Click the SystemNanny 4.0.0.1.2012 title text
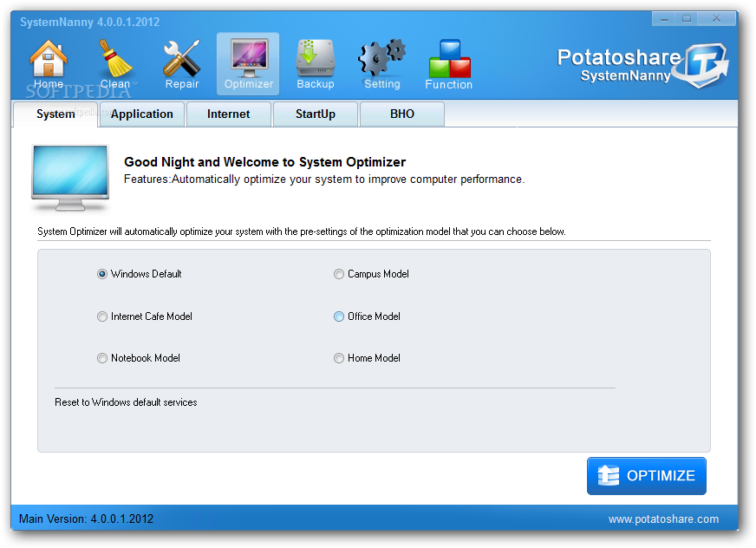756x548 pixels. [89, 23]
